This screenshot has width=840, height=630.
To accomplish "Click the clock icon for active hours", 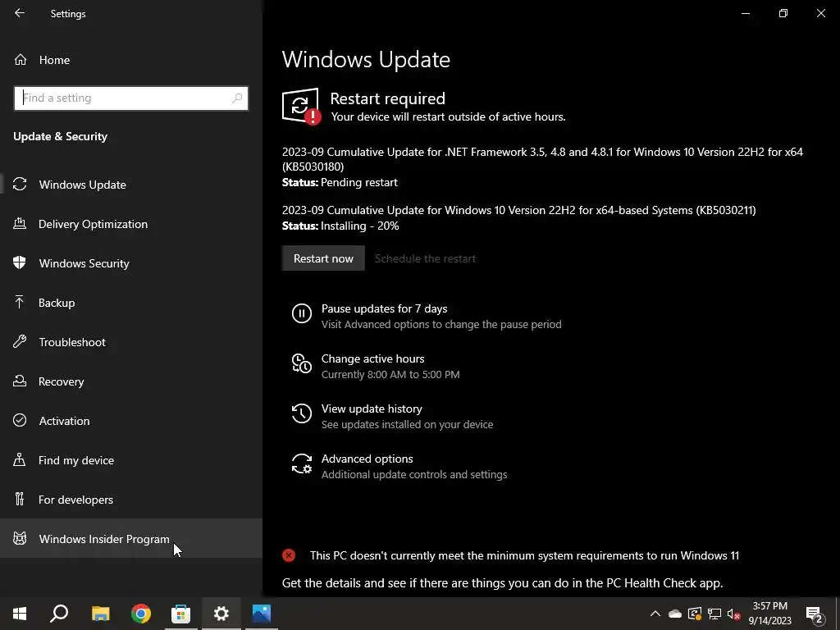I will tap(302, 363).
